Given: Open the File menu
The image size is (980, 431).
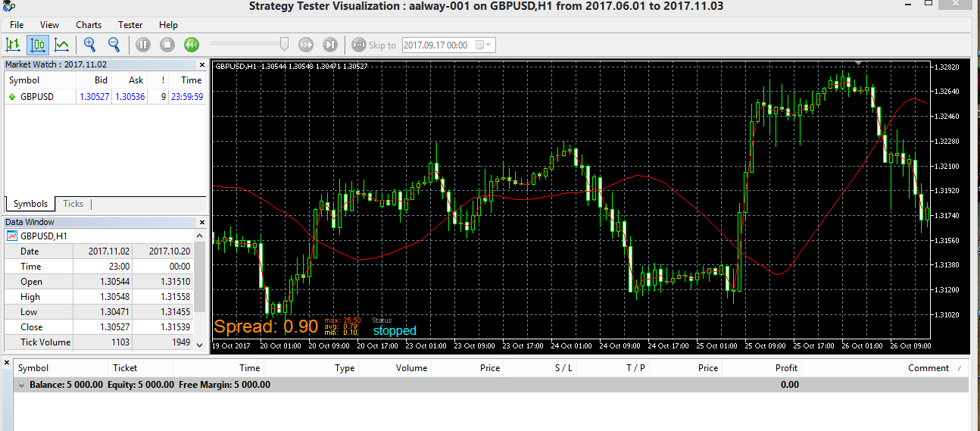Looking at the screenshot, I should point(17,25).
